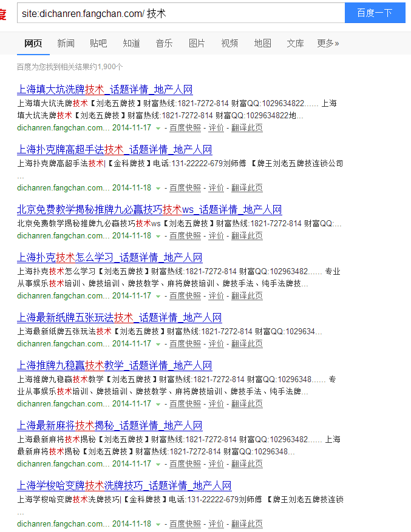The image size is (411, 532).
Task: Click 翻译此页 under 上海学梭哈变牌技术 result
Action: click(247, 524)
